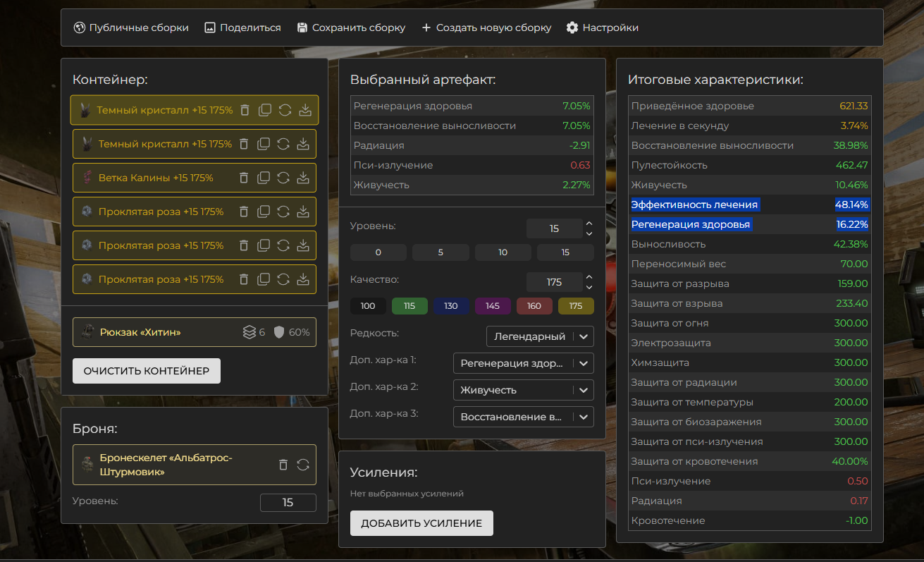Viewport: 924px width, 562px height.
Task: Copy the second, unhighlighted Темный кристалл
Action: (264, 144)
